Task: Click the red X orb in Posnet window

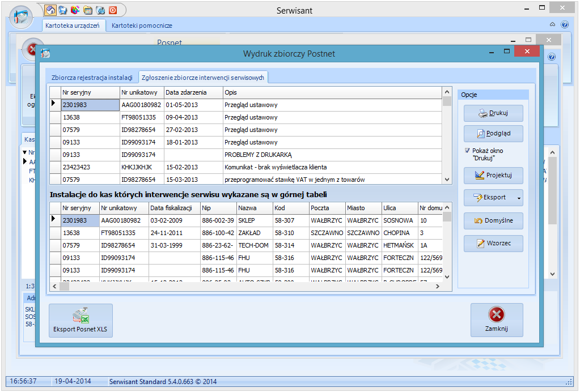Action: tap(32, 49)
